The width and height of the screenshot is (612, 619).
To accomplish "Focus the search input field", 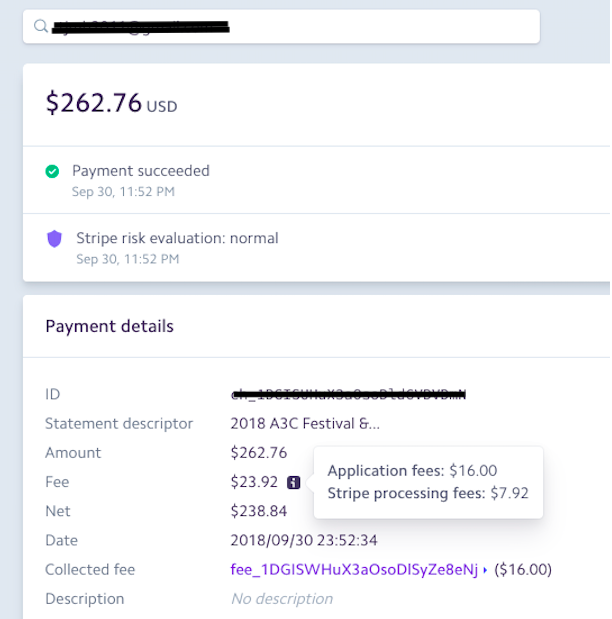I will (281, 26).
